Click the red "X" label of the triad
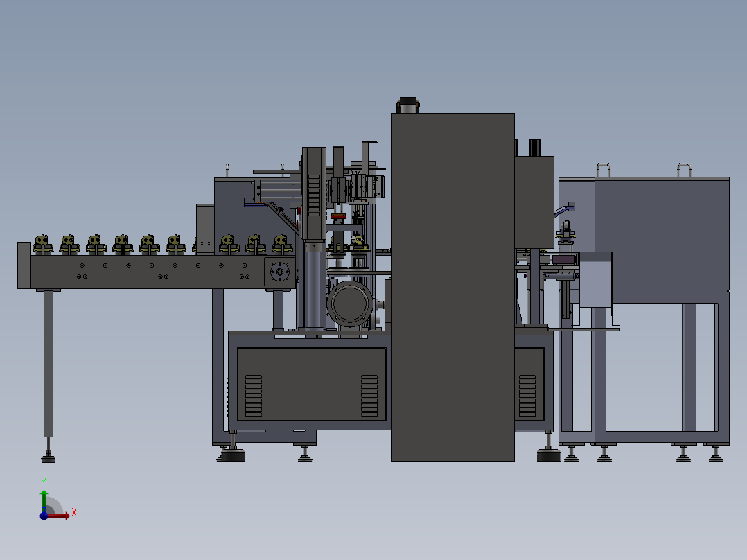The height and width of the screenshot is (560, 747). [x=74, y=513]
